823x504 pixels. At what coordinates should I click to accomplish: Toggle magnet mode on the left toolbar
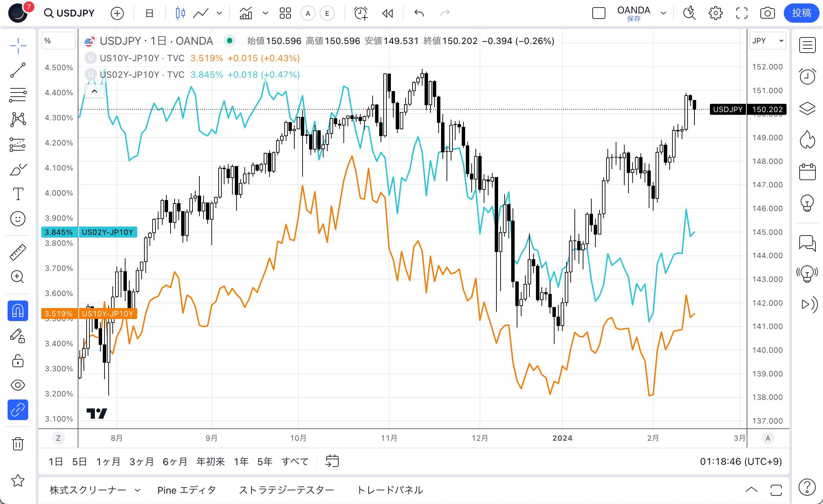pyautogui.click(x=18, y=311)
